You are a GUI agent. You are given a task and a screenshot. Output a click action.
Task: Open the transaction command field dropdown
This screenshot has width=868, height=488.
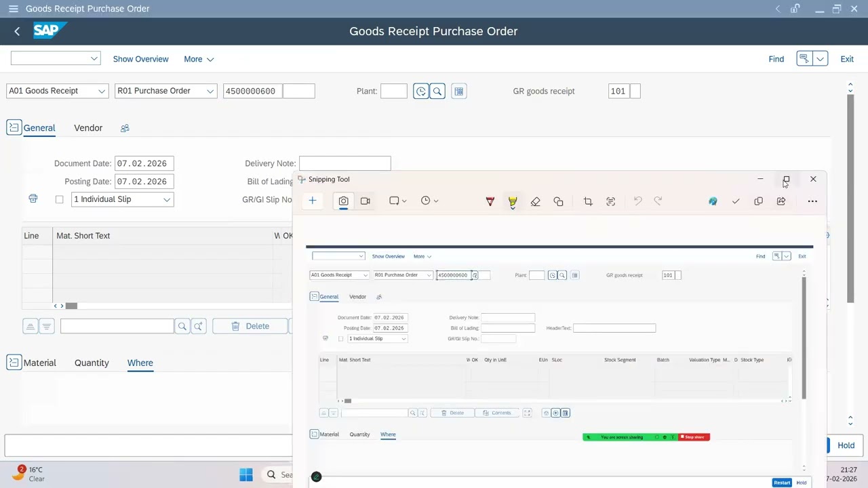coord(94,59)
